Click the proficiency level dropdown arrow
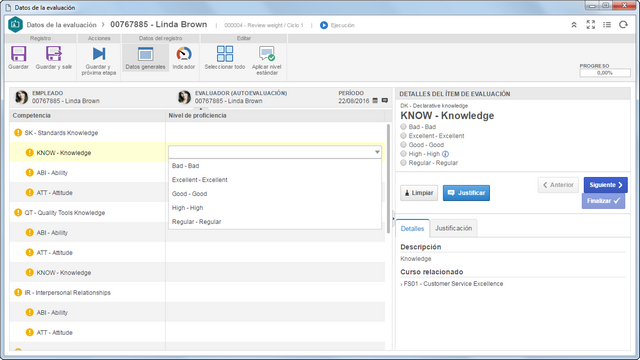This screenshot has width=640, height=360. (x=377, y=152)
